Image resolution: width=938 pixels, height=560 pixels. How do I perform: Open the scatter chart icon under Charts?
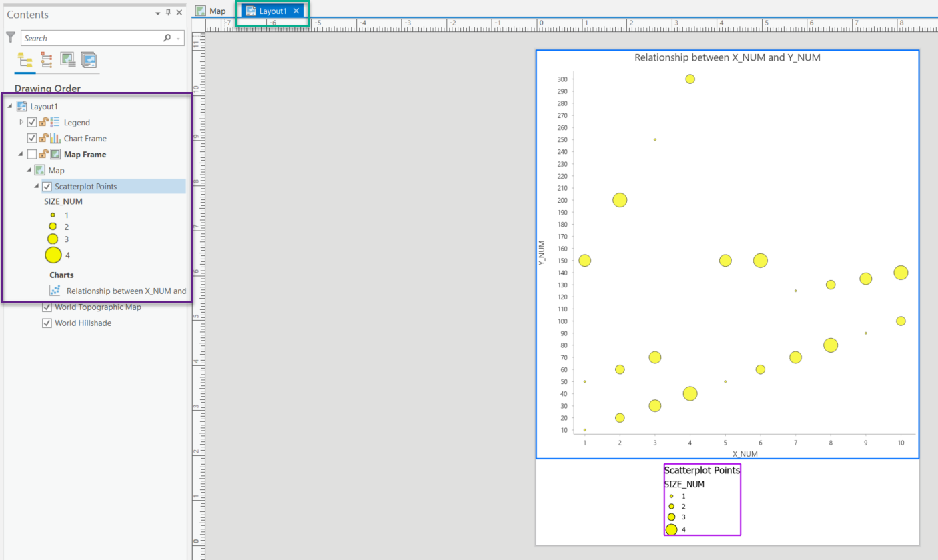tap(55, 290)
